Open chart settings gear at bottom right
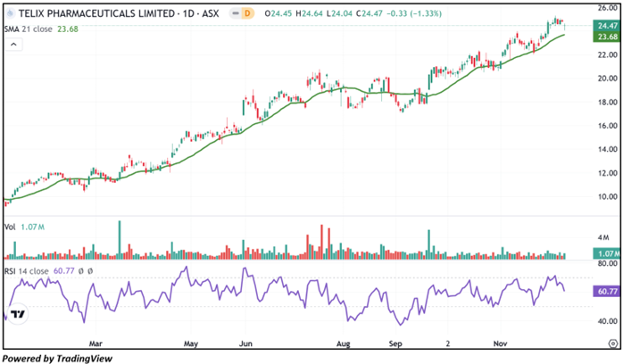This screenshot has width=623, height=364. click(613, 343)
